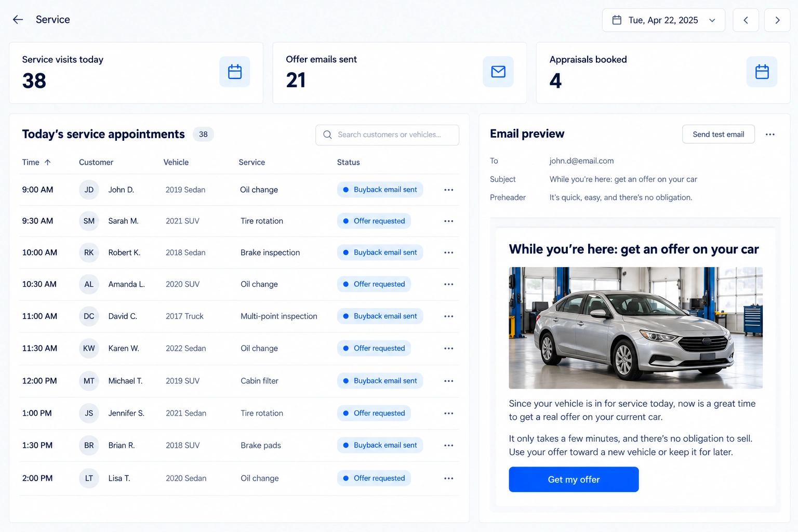Click the envelope icon on Offer emails sent card
Viewport: 798px width, 532px height.
(x=498, y=72)
